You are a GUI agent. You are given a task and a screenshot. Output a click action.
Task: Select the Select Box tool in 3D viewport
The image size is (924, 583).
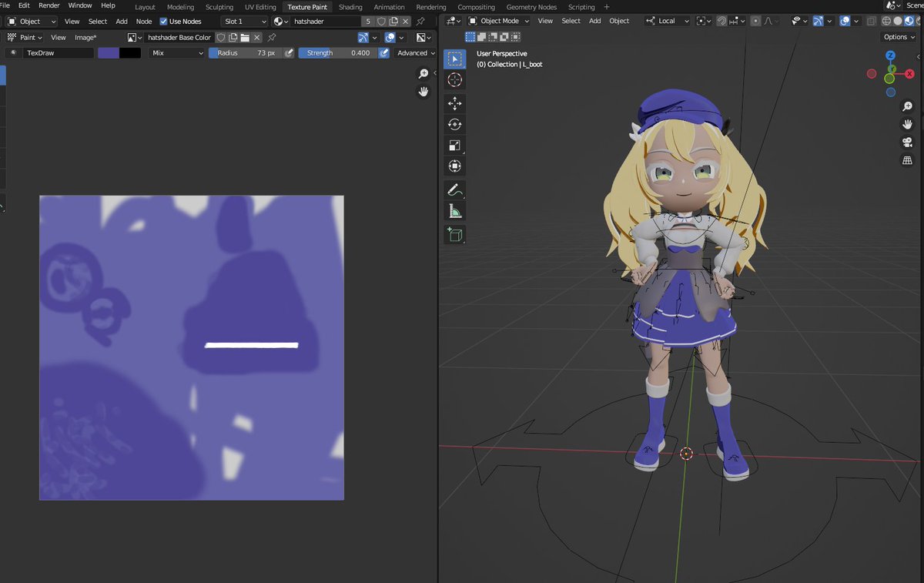455,59
